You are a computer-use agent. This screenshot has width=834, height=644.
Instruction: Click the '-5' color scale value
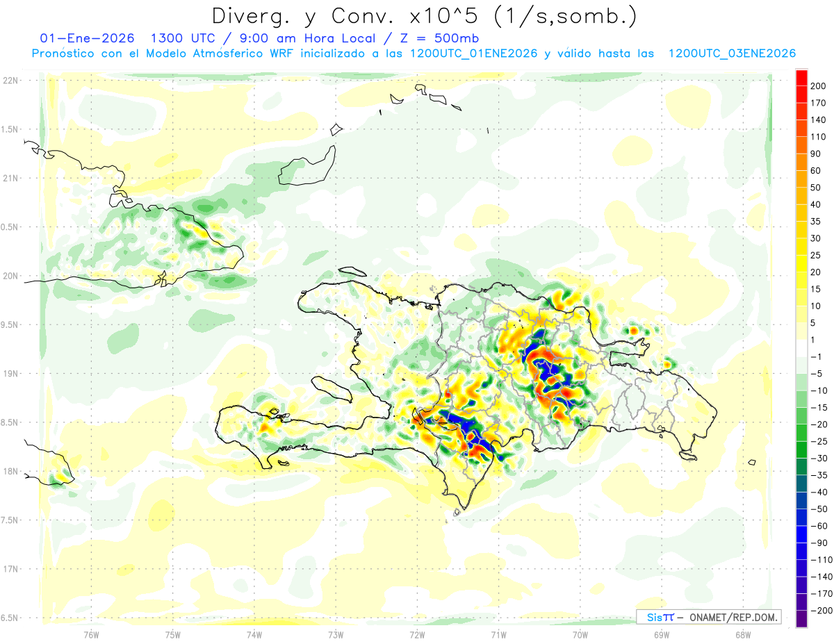[816, 374]
